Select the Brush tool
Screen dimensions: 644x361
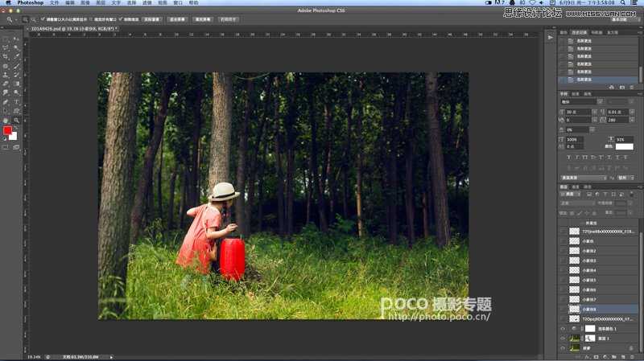pyautogui.click(x=16, y=66)
